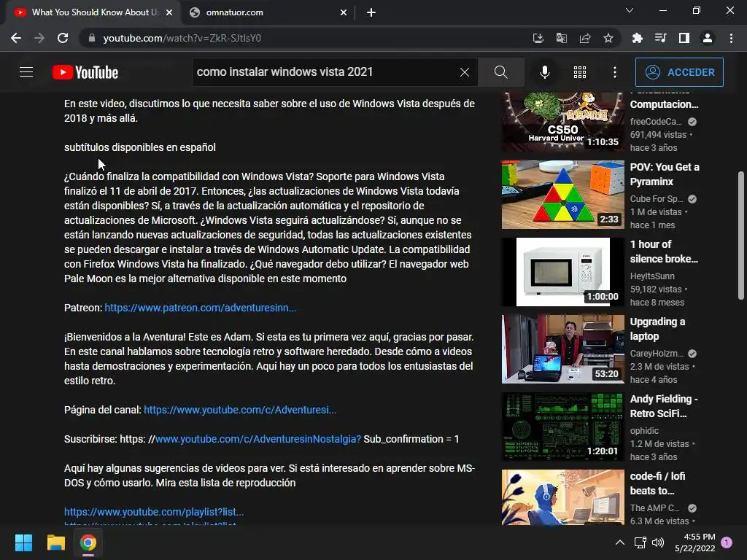Image resolution: width=747 pixels, height=560 pixels.
Task: Click the page vertical scrollbar thumb
Action: [x=741, y=236]
